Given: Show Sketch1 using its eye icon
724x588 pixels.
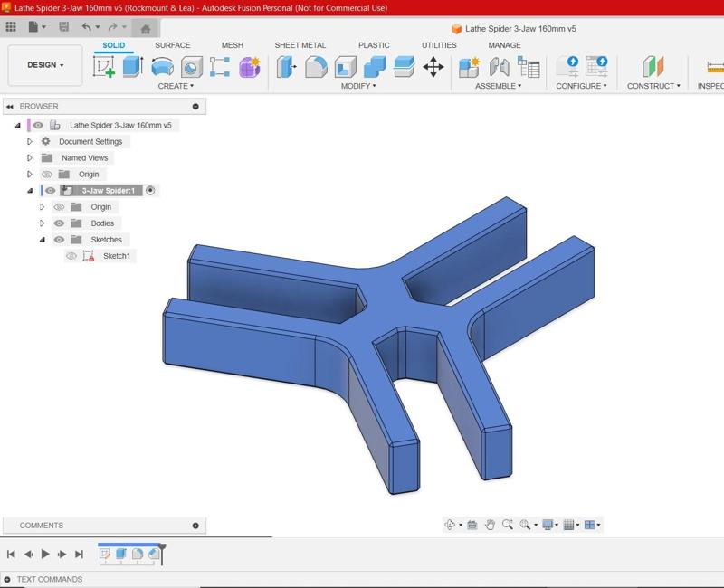Looking at the screenshot, I should click(x=71, y=256).
